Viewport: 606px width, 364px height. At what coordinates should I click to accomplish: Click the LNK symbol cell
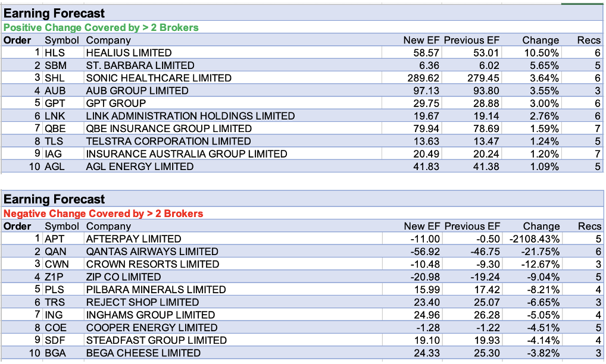click(55, 116)
